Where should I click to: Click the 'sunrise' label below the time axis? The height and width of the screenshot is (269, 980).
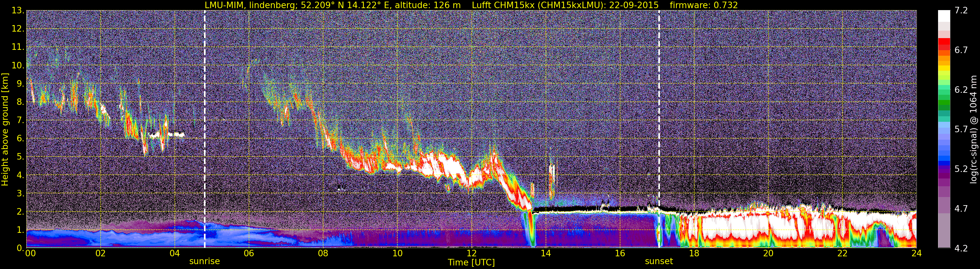(x=205, y=262)
